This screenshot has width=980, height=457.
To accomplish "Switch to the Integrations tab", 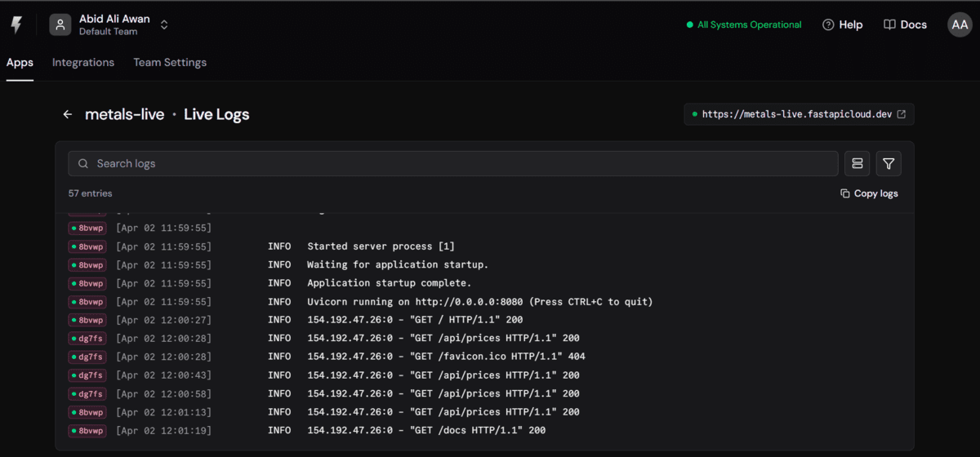I will coord(83,63).
